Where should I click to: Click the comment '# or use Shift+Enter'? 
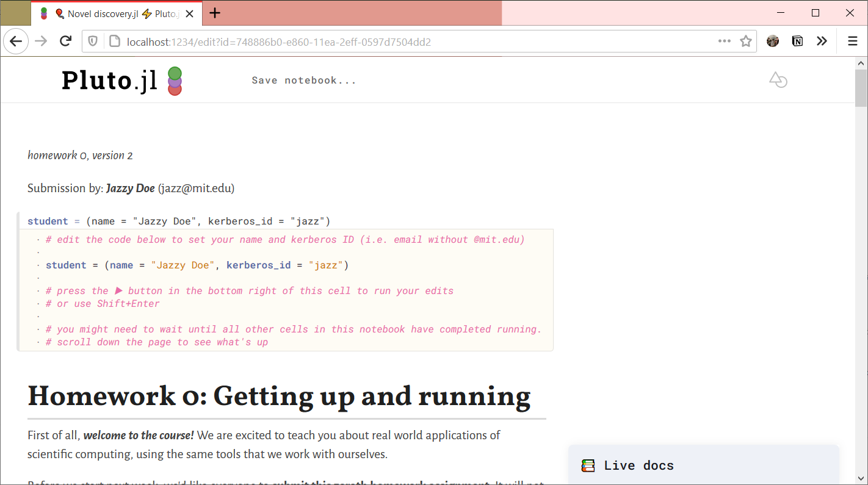(103, 304)
